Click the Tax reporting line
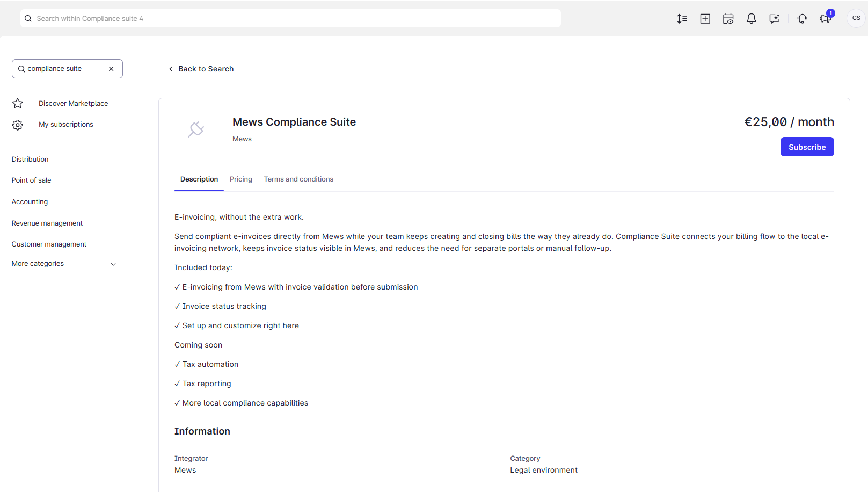The image size is (868, 492). (x=203, y=384)
